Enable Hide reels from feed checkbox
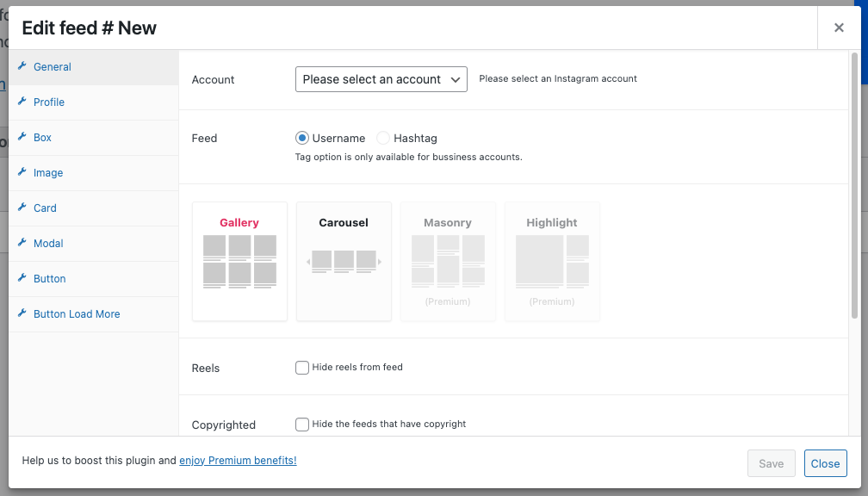The width and height of the screenshot is (868, 496). pos(302,368)
